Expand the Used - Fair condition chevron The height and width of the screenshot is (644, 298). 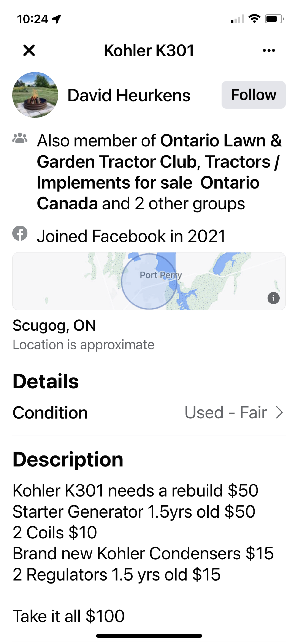coord(279,412)
